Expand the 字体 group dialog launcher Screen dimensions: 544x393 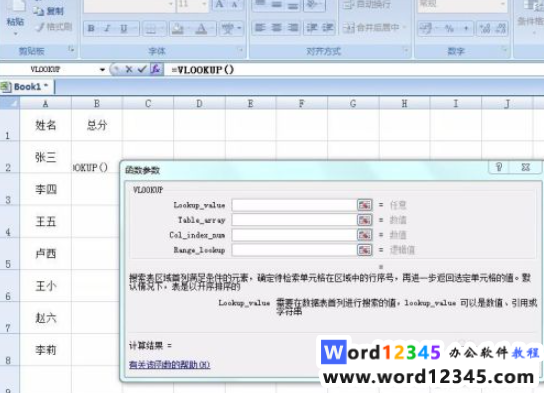[x=241, y=50]
